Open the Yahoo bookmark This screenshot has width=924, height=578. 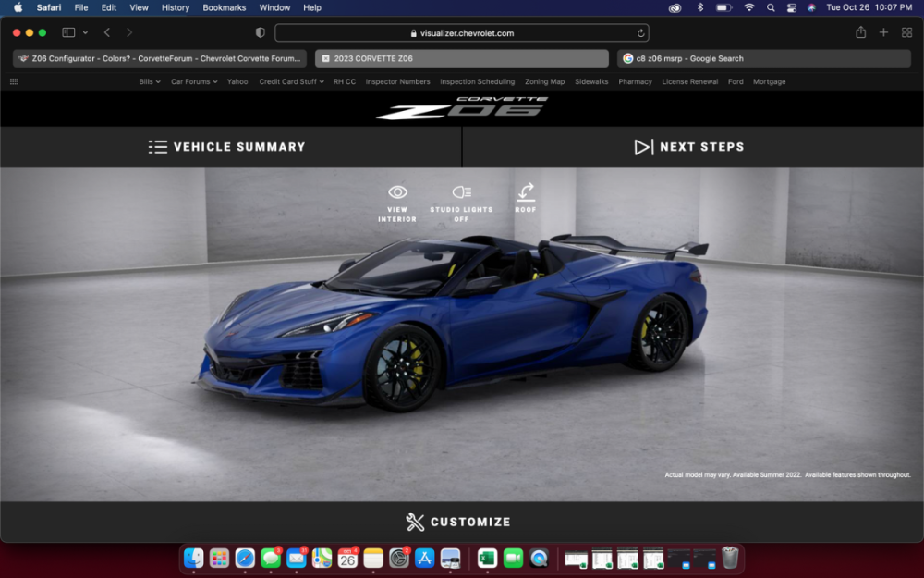coord(237,82)
